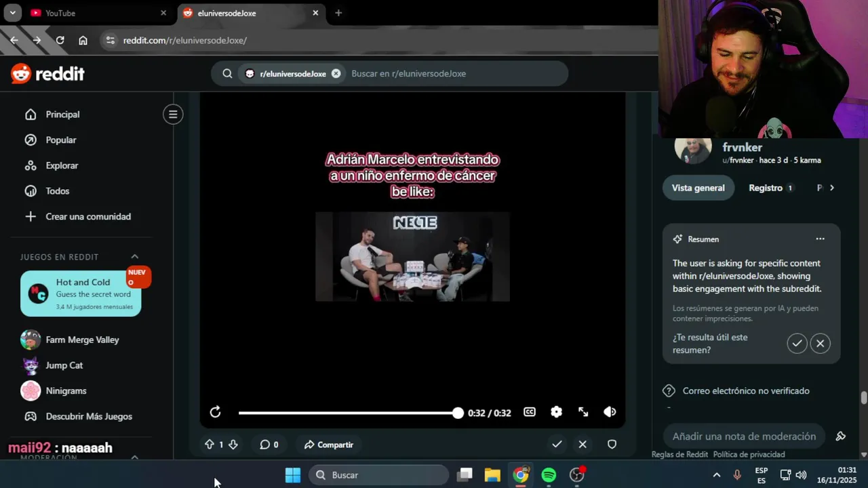The image size is (868, 488).
Task: Mark the summary as not useful
Action: 820,343
